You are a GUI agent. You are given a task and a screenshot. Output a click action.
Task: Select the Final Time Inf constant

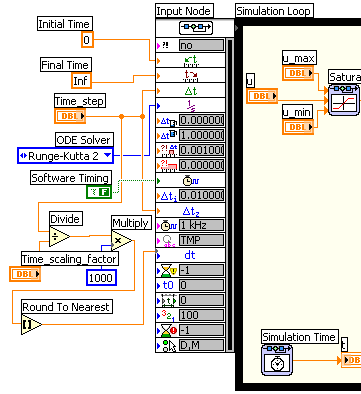pyautogui.click(x=81, y=81)
